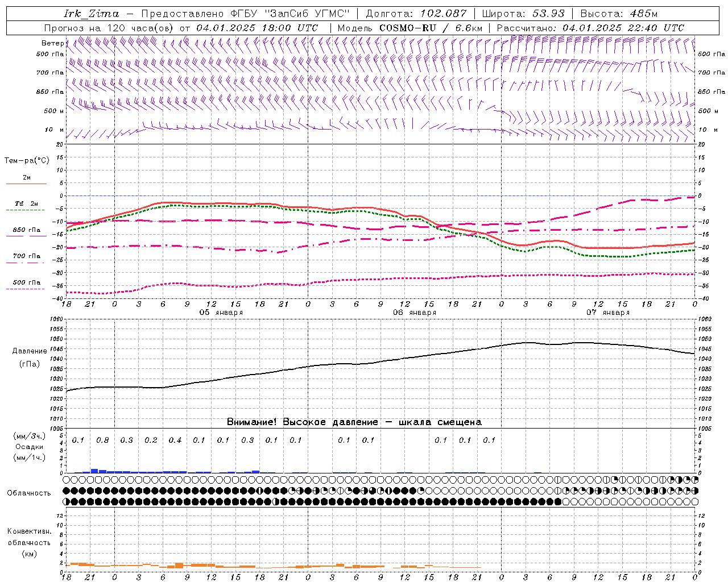Image resolution: width=728 pixels, height=582 pixels.
Task: Click the forecast start time "04.01.2025 18:00 UTC"
Action: 257,28
